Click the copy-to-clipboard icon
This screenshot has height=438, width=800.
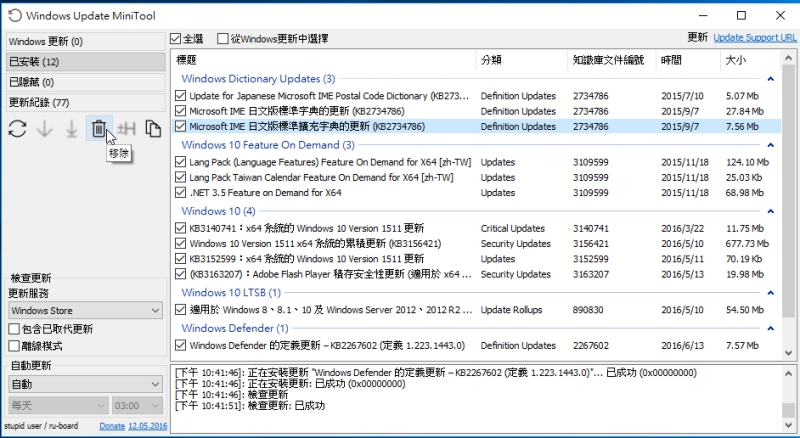point(153,129)
